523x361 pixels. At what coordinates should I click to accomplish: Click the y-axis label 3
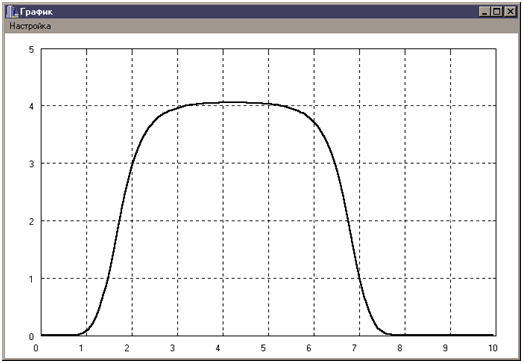31,164
